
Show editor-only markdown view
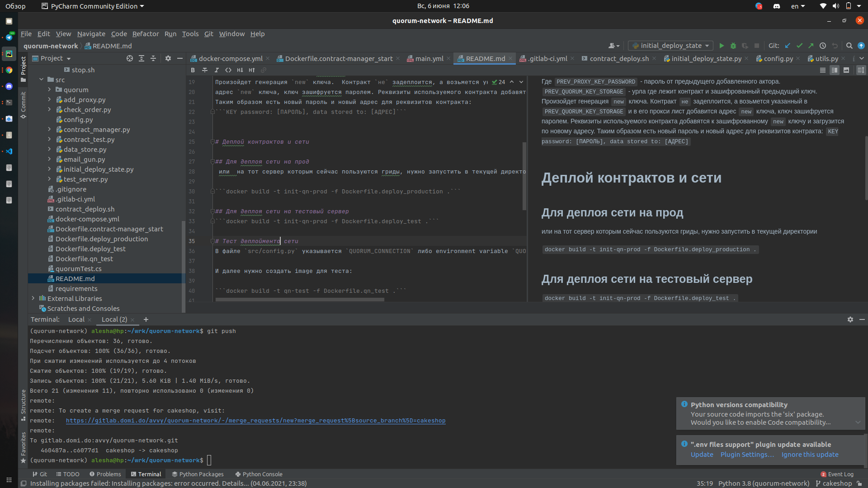[x=823, y=70]
